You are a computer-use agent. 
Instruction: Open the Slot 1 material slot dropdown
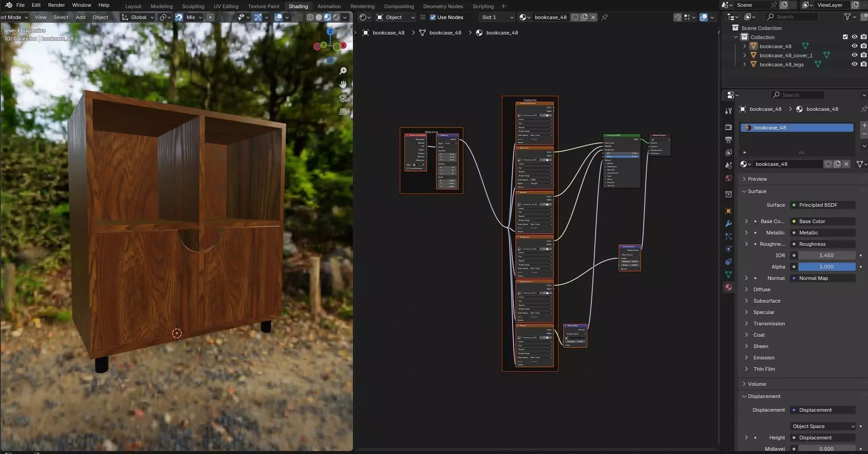(x=497, y=17)
